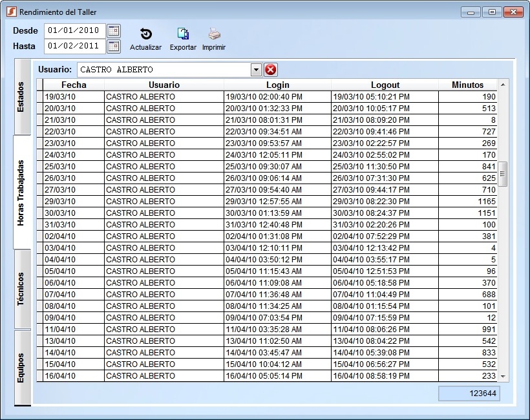Click the Login column header
The image size is (530, 420).
coord(277,85)
